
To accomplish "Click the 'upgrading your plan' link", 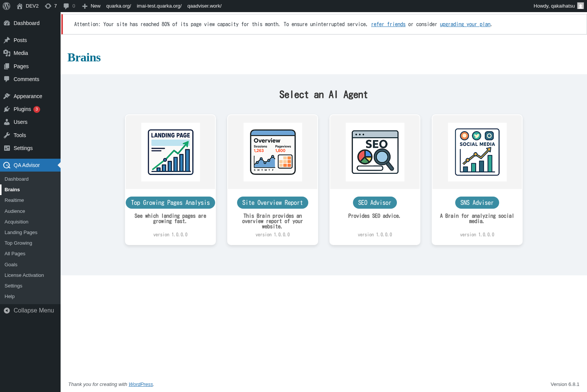I will (465, 24).
